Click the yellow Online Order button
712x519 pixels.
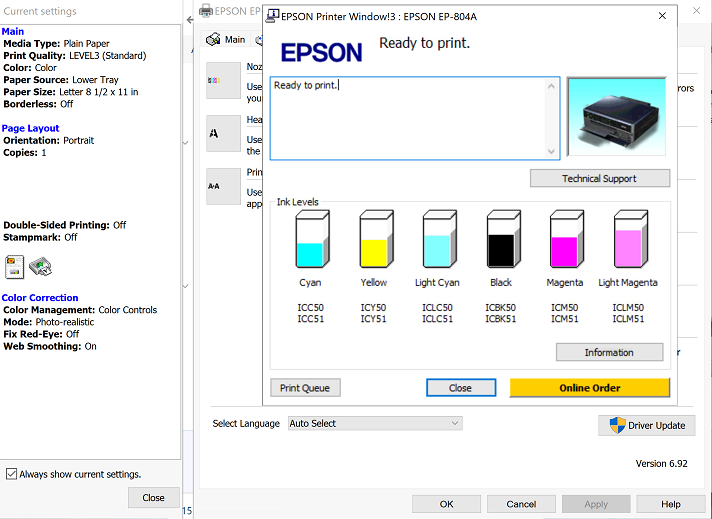coord(589,388)
